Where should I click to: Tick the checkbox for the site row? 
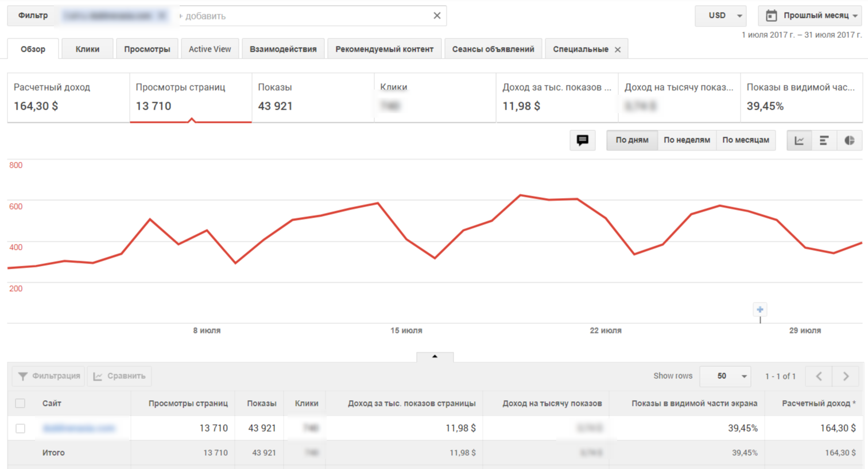click(20, 428)
